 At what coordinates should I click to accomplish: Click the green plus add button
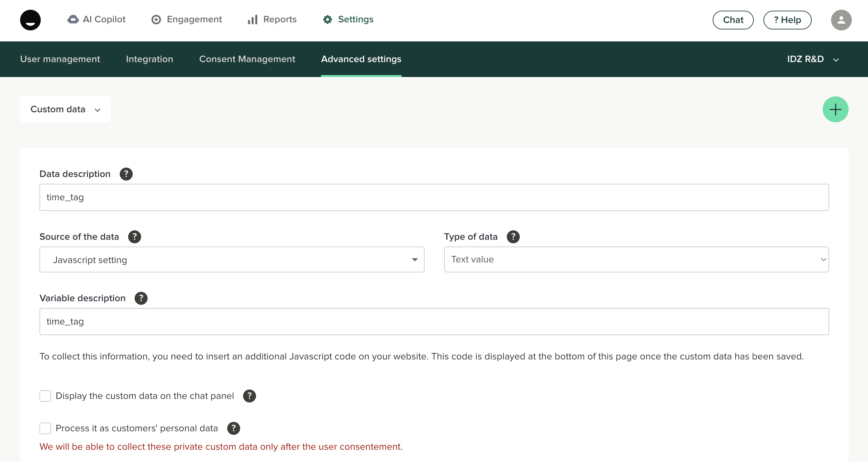click(835, 109)
